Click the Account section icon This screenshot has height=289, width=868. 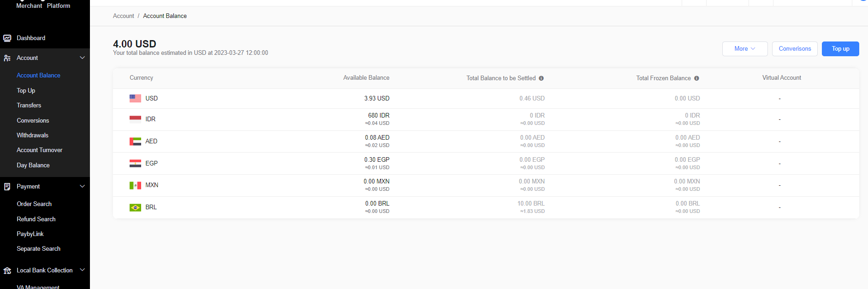(7, 58)
